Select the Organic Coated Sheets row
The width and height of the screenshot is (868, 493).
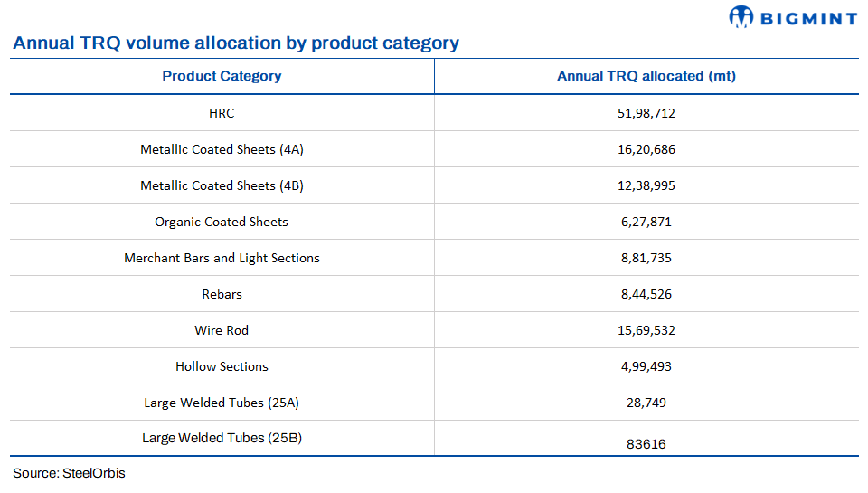click(x=222, y=222)
